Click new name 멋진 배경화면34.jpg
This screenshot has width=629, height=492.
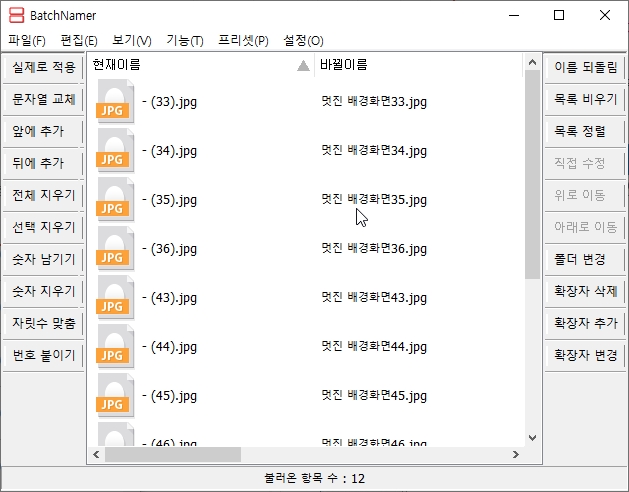click(x=374, y=151)
